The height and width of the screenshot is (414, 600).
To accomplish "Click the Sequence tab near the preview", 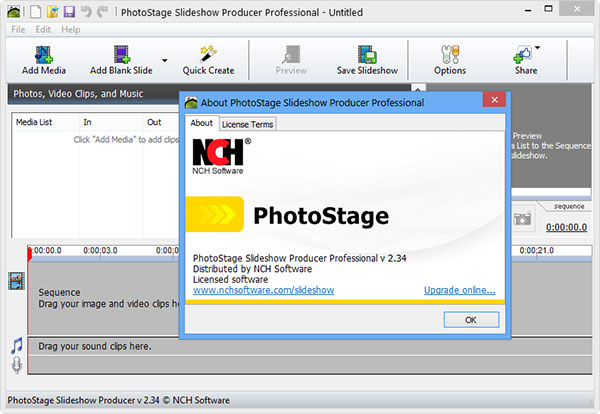I will 569,206.
